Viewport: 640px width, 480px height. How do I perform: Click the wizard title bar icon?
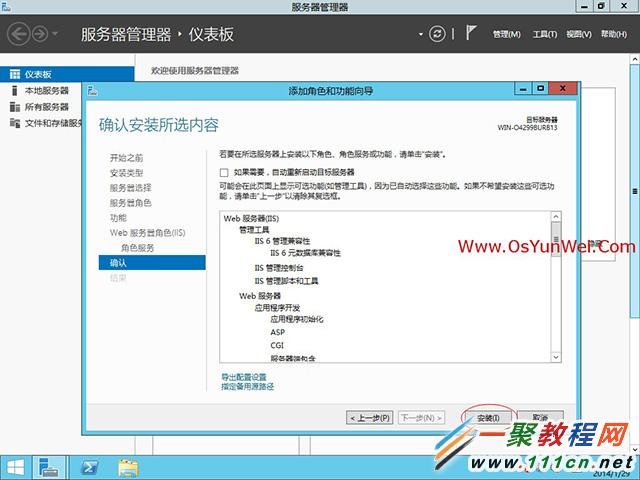point(93,91)
